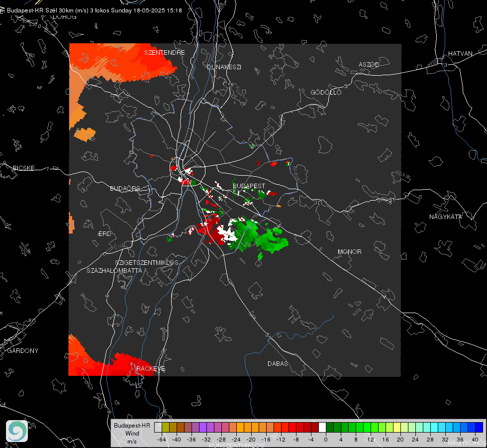Click the 'Budapest-HR' legend label
Viewport: 487px width, 448px height.
click(132, 425)
